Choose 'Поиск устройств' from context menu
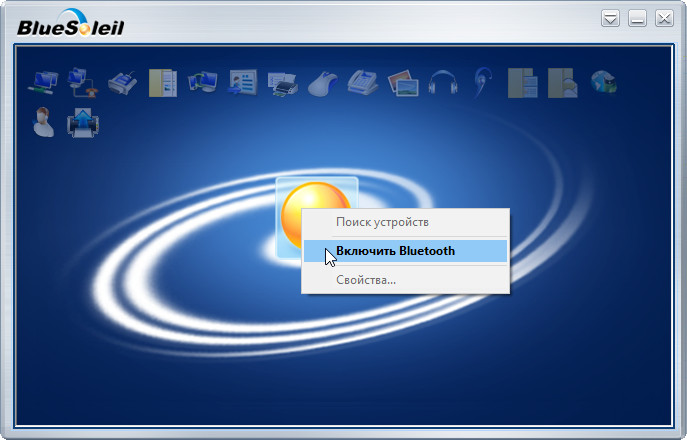 pyautogui.click(x=405, y=222)
